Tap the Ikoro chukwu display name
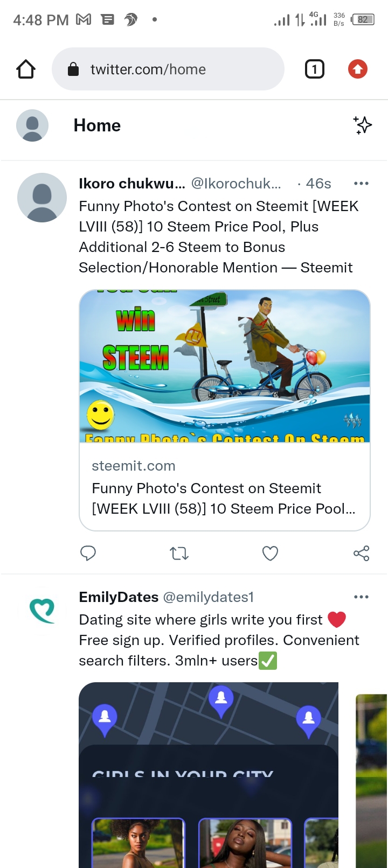This screenshot has width=388, height=868. (131, 184)
